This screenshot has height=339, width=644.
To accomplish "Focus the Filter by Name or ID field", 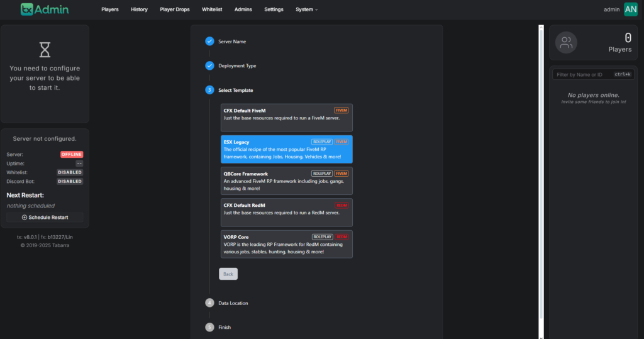I will click(593, 74).
